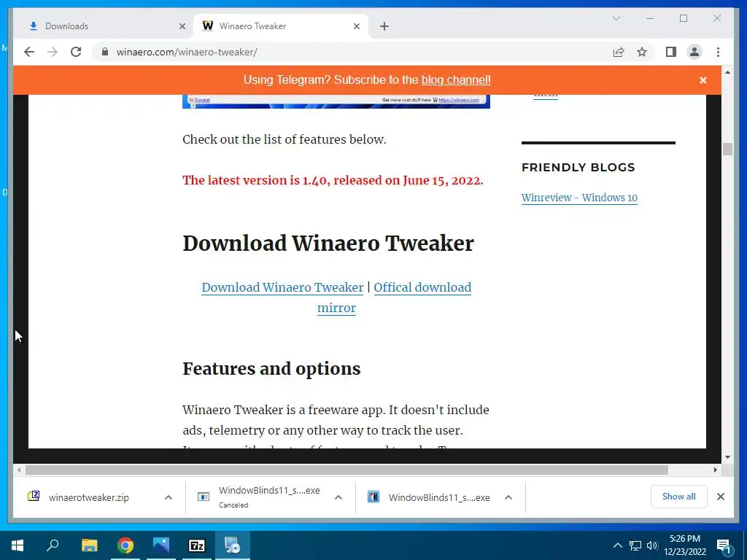Image resolution: width=747 pixels, height=560 pixels.
Task: Click the site lock icon in address bar
Action: point(105,52)
